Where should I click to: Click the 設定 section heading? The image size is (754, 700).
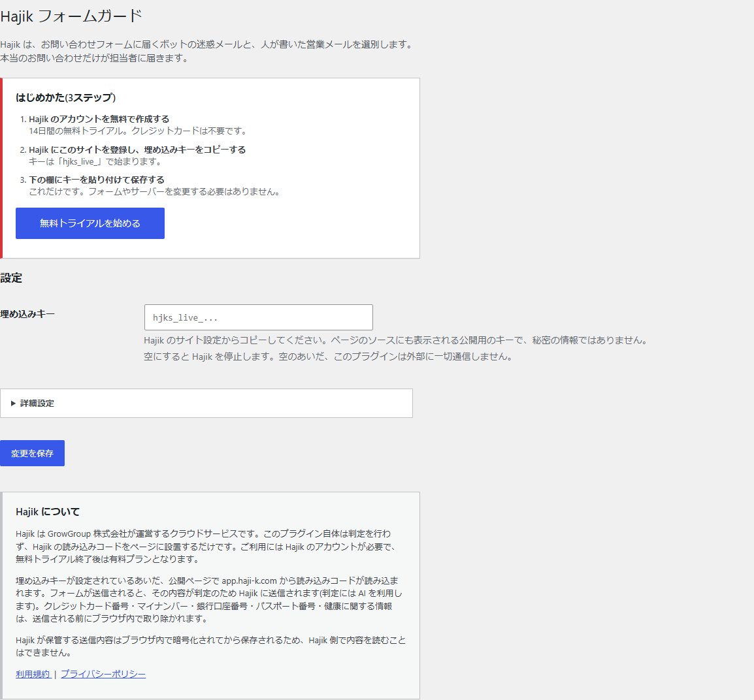click(x=11, y=278)
